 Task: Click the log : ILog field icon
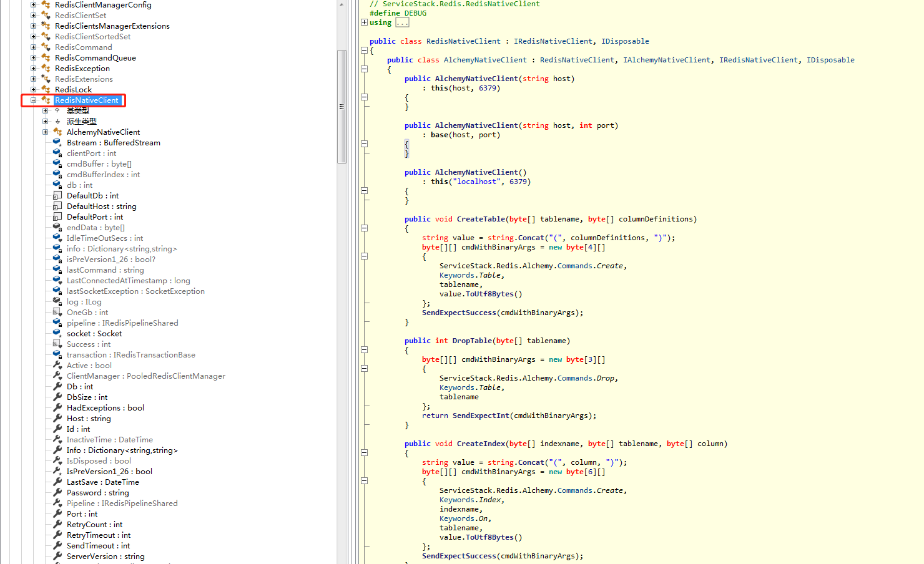coord(57,301)
